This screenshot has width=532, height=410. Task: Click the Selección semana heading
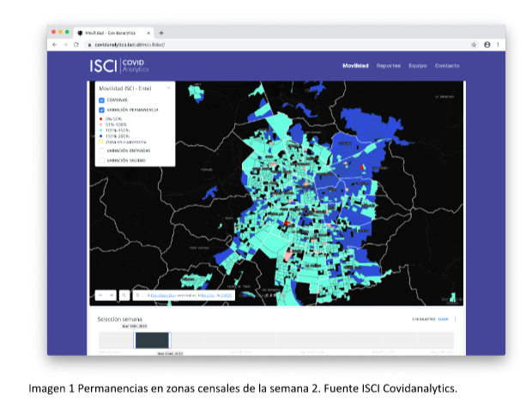119,319
